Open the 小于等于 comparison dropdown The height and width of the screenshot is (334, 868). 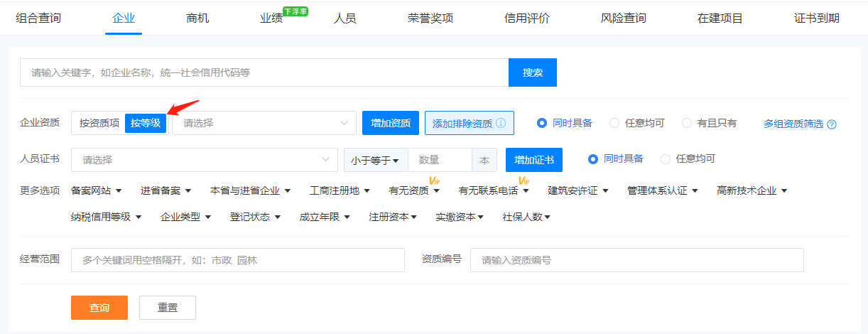tap(376, 160)
